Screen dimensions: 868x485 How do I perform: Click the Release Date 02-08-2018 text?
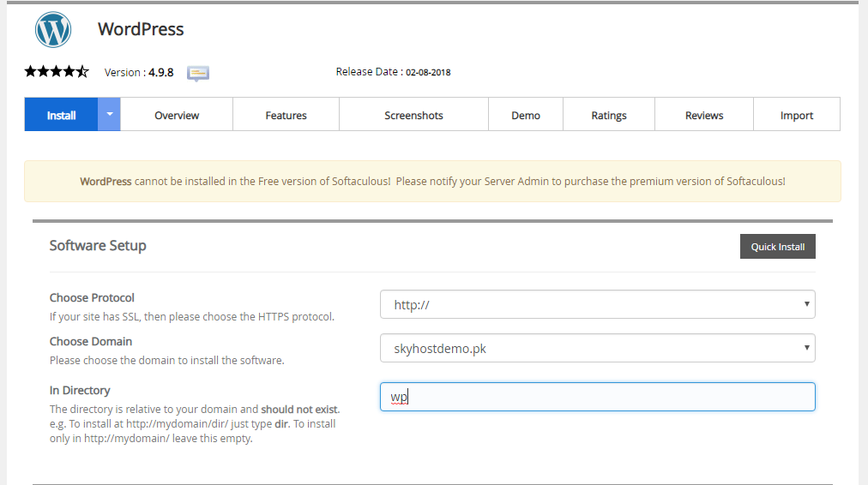393,72
